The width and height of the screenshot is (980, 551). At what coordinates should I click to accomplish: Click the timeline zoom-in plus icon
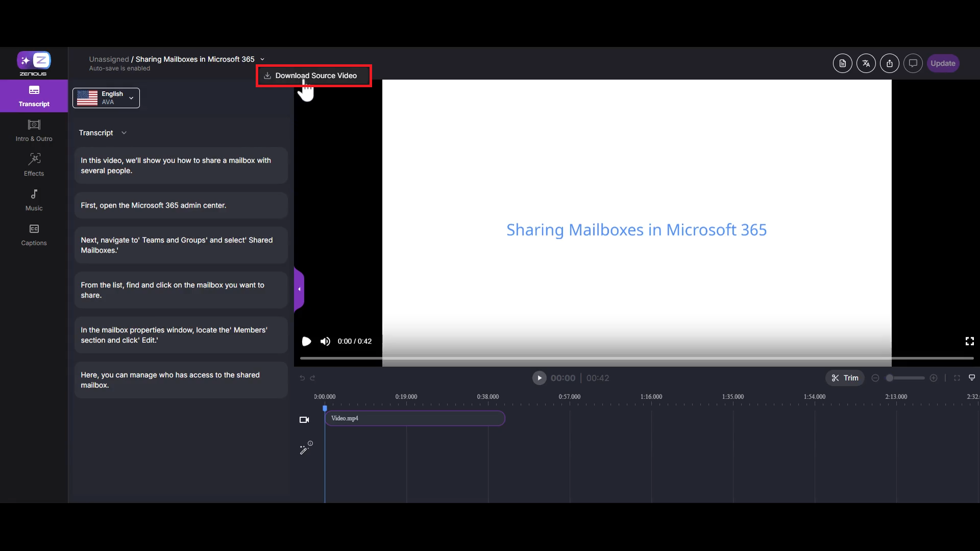click(934, 378)
